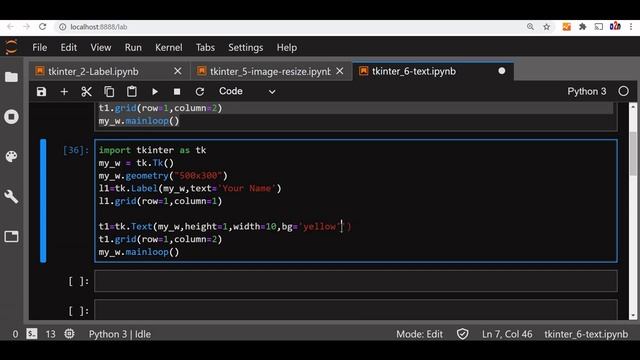
Task: Click the status bar settings gear icon
Action: [x=69, y=334]
